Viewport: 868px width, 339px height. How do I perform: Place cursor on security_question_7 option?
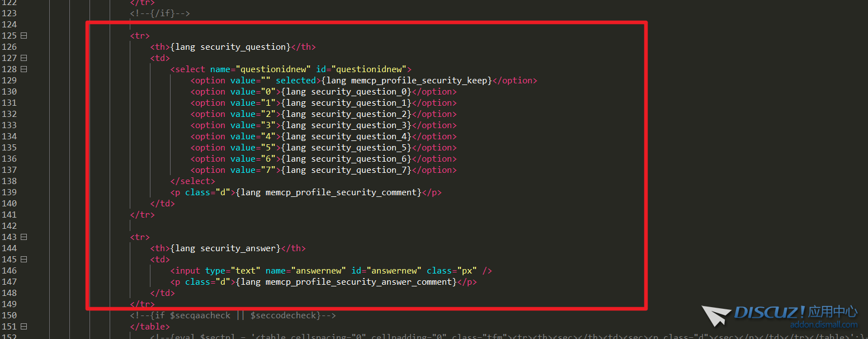point(323,170)
